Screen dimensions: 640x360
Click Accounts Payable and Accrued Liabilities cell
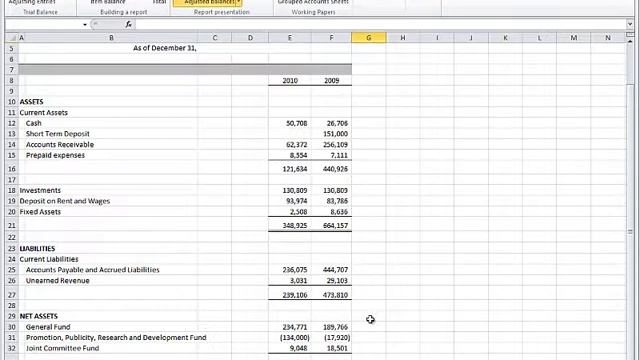click(x=93, y=269)
